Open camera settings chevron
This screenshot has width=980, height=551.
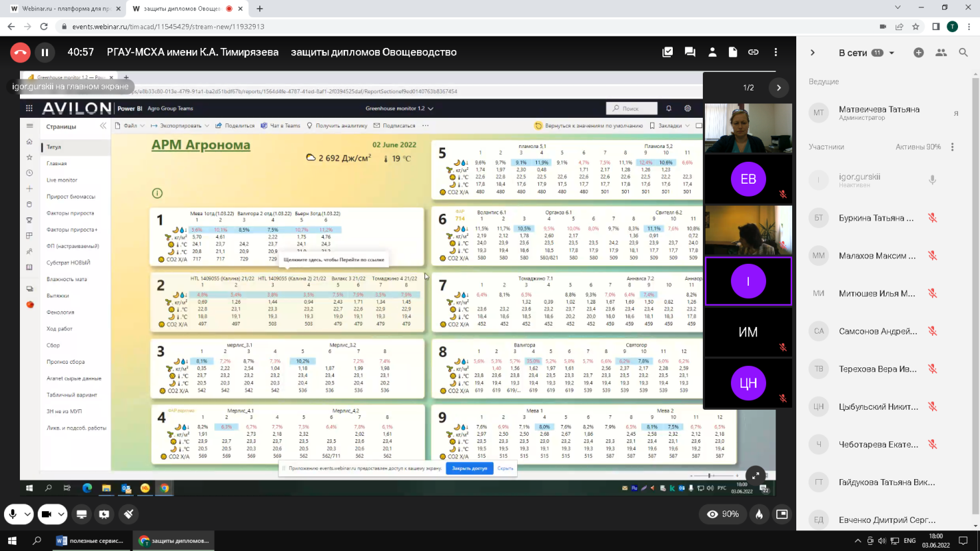pos(62,514)
